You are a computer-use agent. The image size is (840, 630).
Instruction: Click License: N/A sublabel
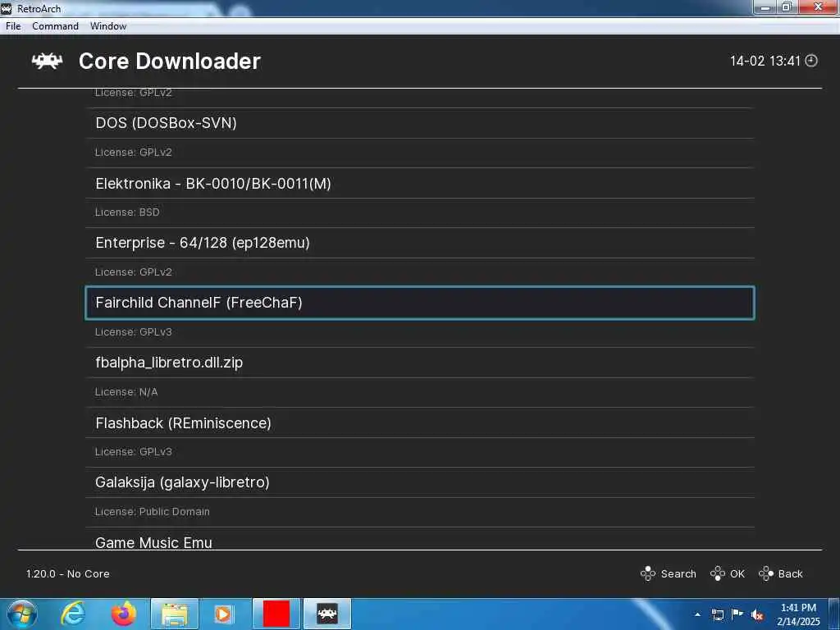pyautogui.click(x=126, y=392)
